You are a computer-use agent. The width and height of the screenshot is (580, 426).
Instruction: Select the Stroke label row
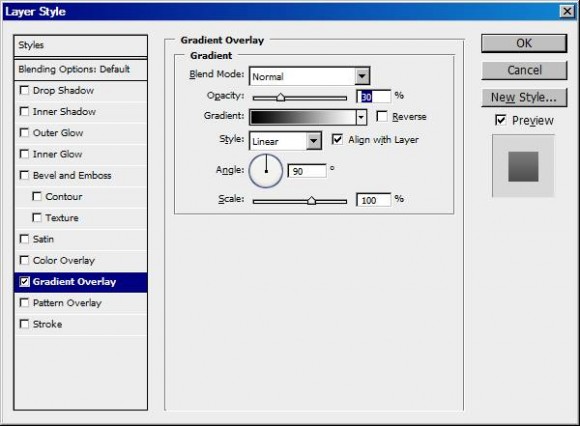[x=81, y=324]
